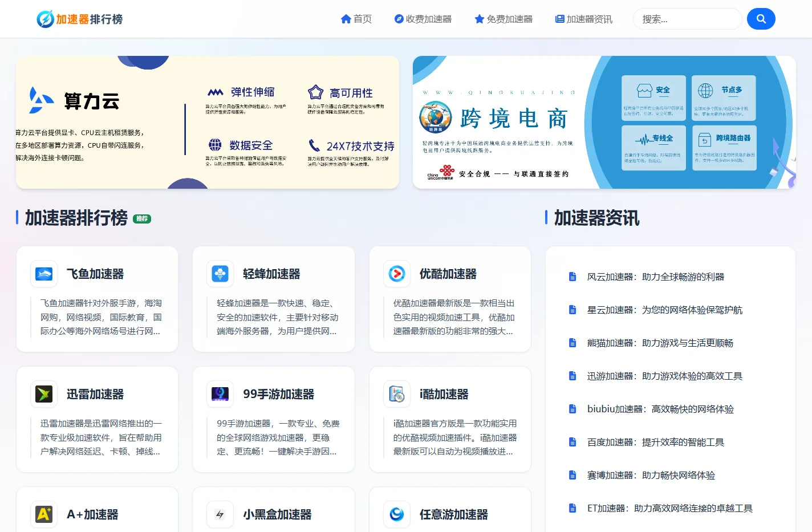
Task: Open article 风云加速器：助力全球畅游的利器
Action: [x=656, y=277]
